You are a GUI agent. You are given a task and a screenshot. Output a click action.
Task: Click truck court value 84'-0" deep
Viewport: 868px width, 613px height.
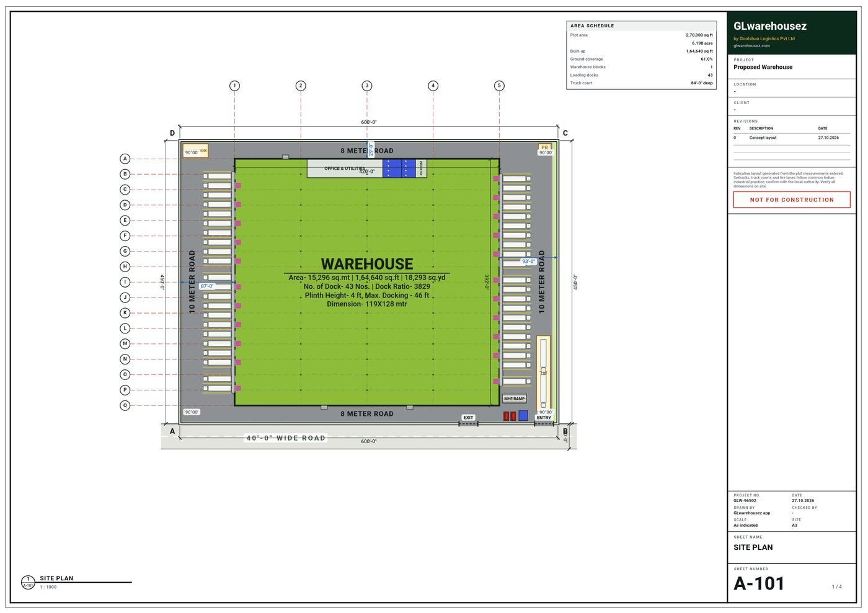702,83
